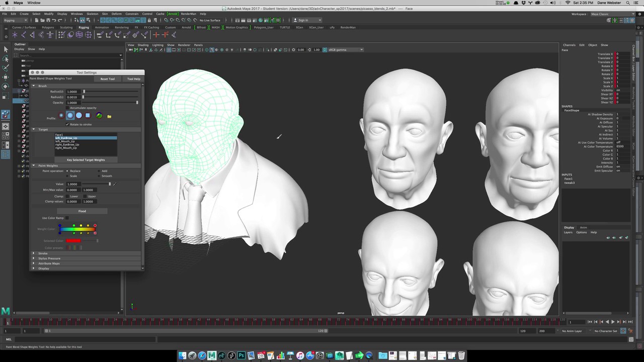Collapse the Paint Weights section
Image resolution: width=644 pixels, height=362 pixels.
34,165
